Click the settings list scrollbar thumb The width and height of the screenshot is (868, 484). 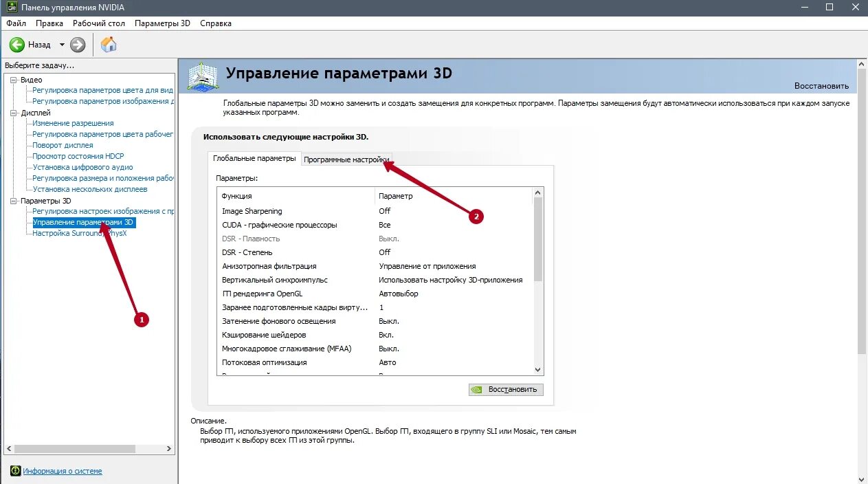[538, 239]
